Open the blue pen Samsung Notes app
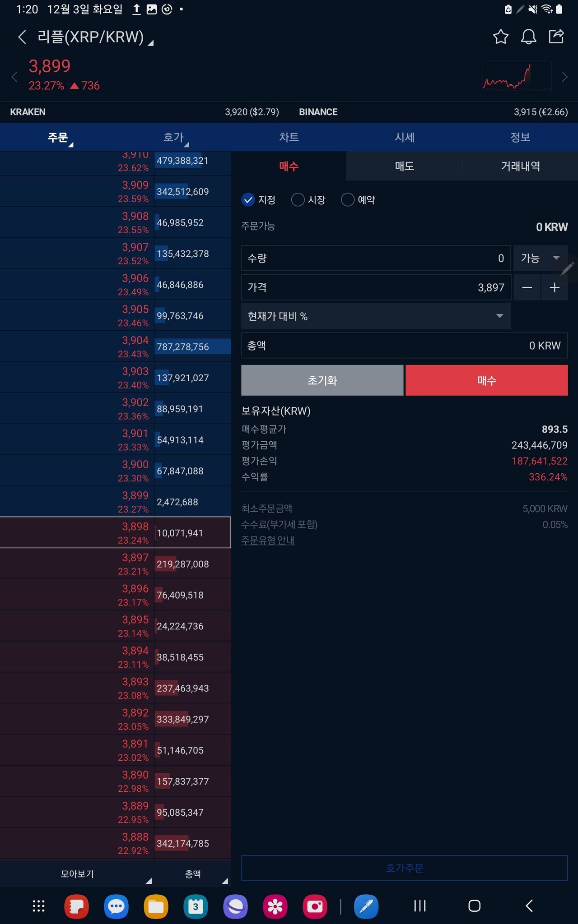 (x=366, y=906)
